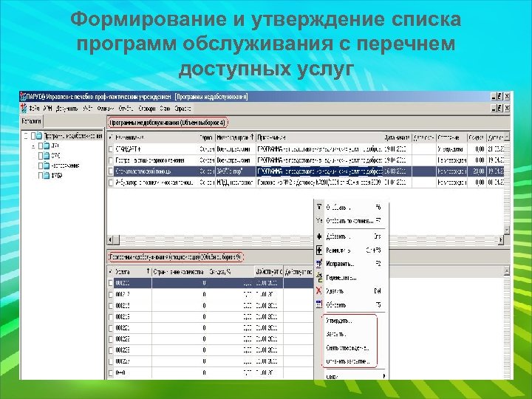Click sort arrow on Мнемокод организации column
532x399 pixels.
coord(252,137)
